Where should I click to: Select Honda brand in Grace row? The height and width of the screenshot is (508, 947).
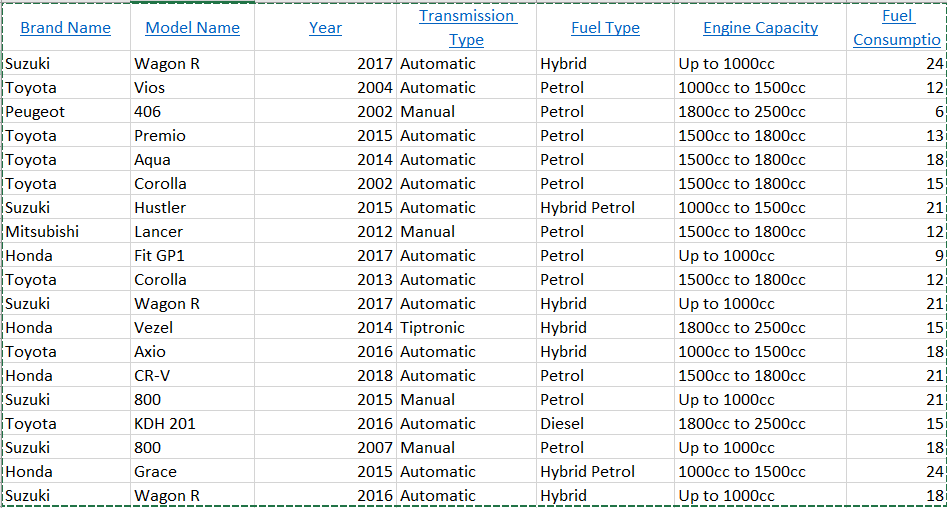coord(66,472)
